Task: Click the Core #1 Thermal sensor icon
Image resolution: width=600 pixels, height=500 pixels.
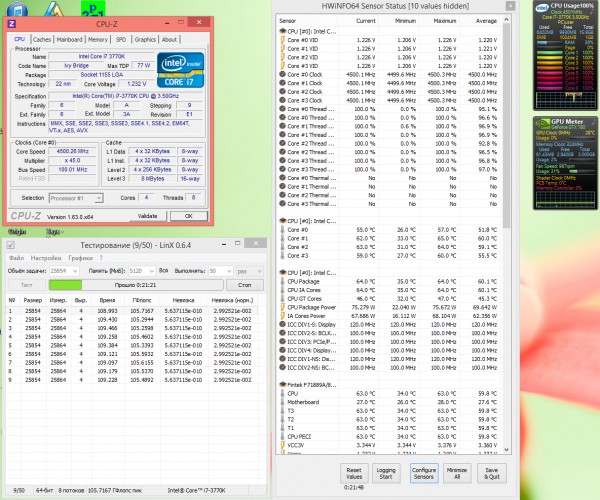Action: 283,187
